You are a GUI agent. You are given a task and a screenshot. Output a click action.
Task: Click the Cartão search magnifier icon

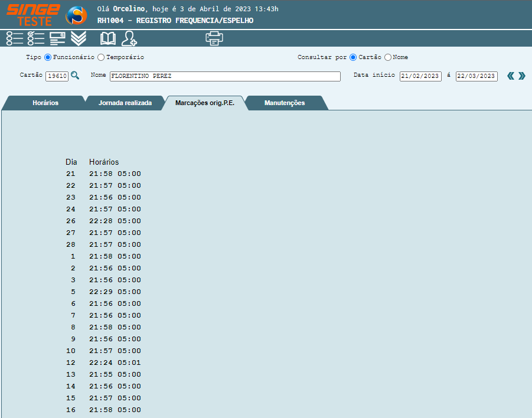pos(75,76)
